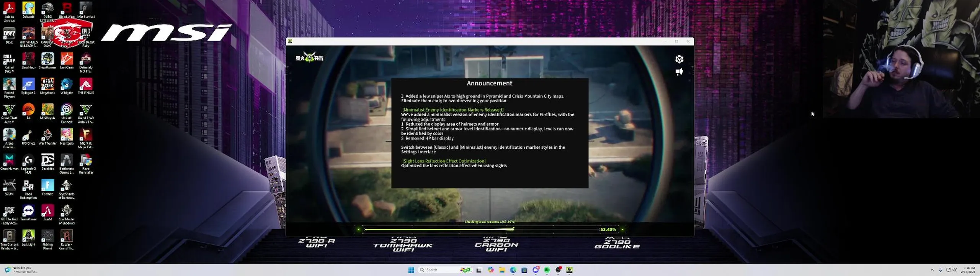The height and width of the screenshot is (276, 980).
Task: Open volume control in system tray
Action: point(955,270)
